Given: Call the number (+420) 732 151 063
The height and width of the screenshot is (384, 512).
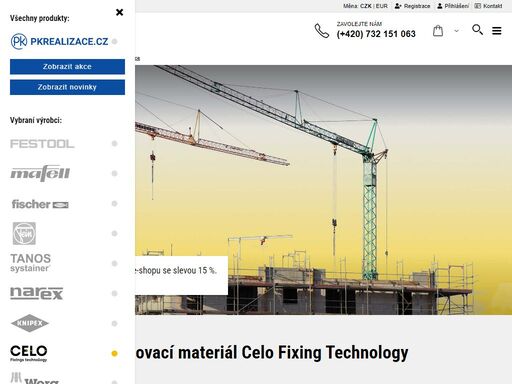Looking at the screenshot, I should point(376,34).
